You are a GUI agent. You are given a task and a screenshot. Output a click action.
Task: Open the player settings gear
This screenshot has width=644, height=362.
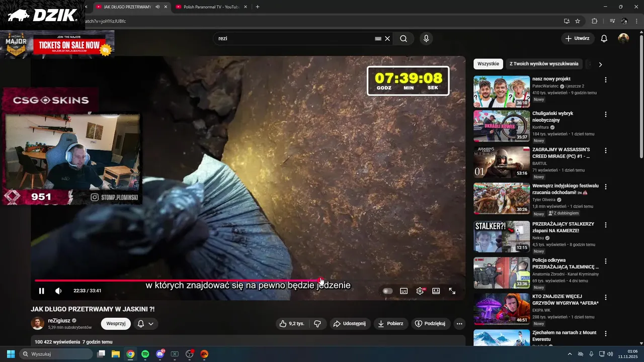click(420, 291)
